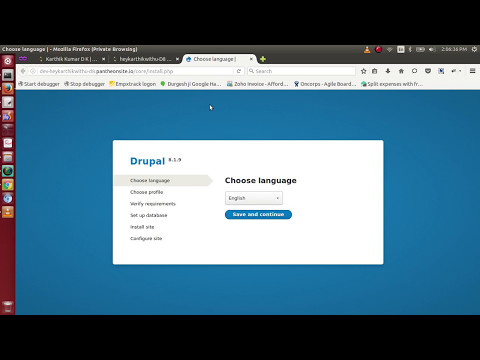
Task: Open Firefox from the Unity launcher
Action: (8, 89)
